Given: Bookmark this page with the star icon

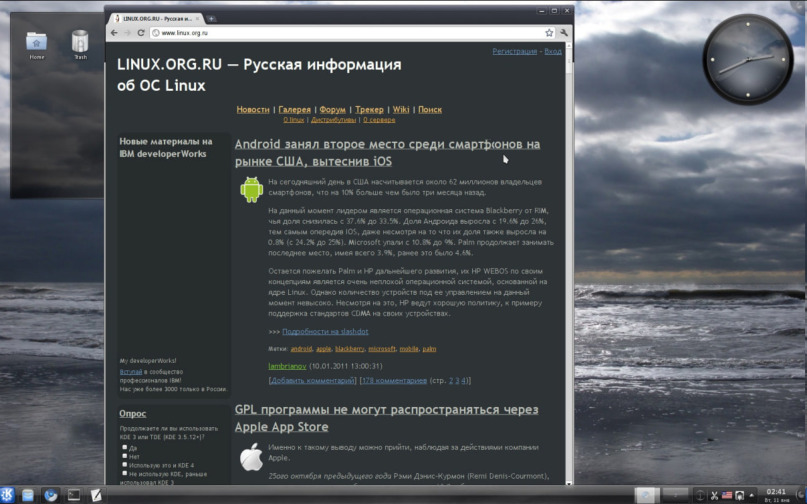Looking at the screenshot, I should [x=549, y=33].
